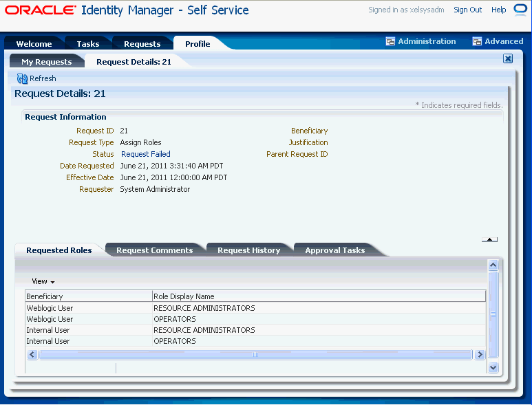Close the Request Details tab with X

click(x=508, y=58)
